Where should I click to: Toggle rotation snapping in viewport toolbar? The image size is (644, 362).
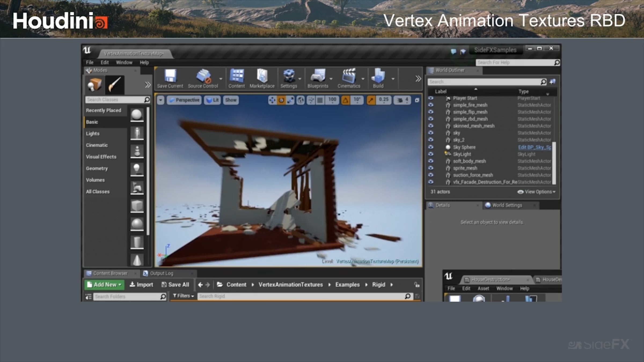[x=345, y=100]
